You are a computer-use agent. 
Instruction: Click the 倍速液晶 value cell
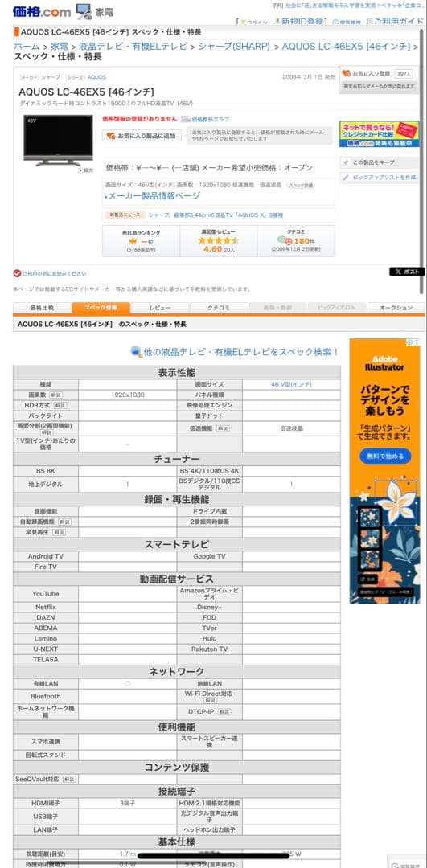point(291,428)
